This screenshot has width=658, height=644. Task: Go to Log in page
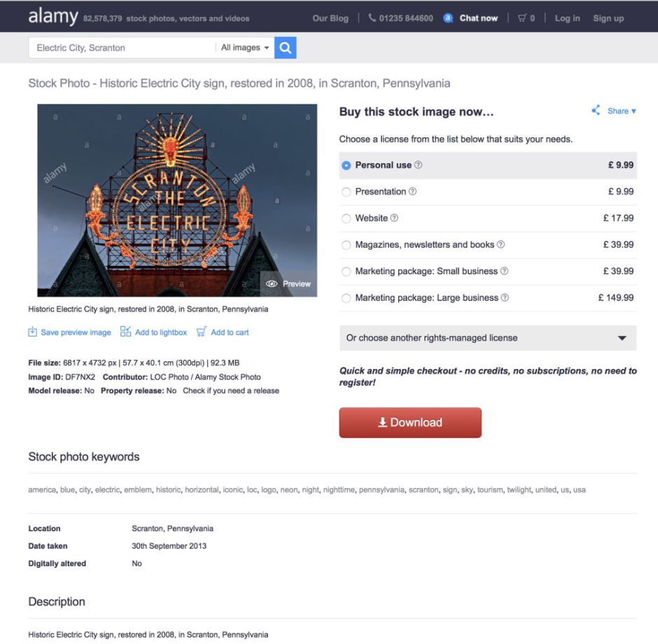567,18
